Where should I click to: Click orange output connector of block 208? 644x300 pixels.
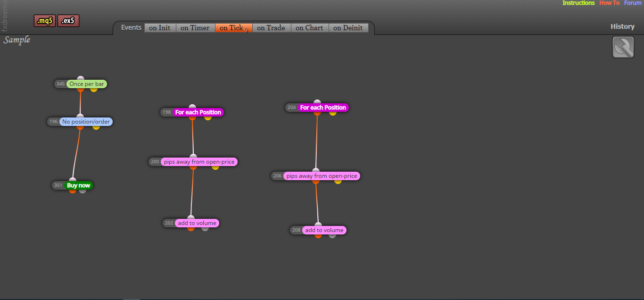coord(318,235)
